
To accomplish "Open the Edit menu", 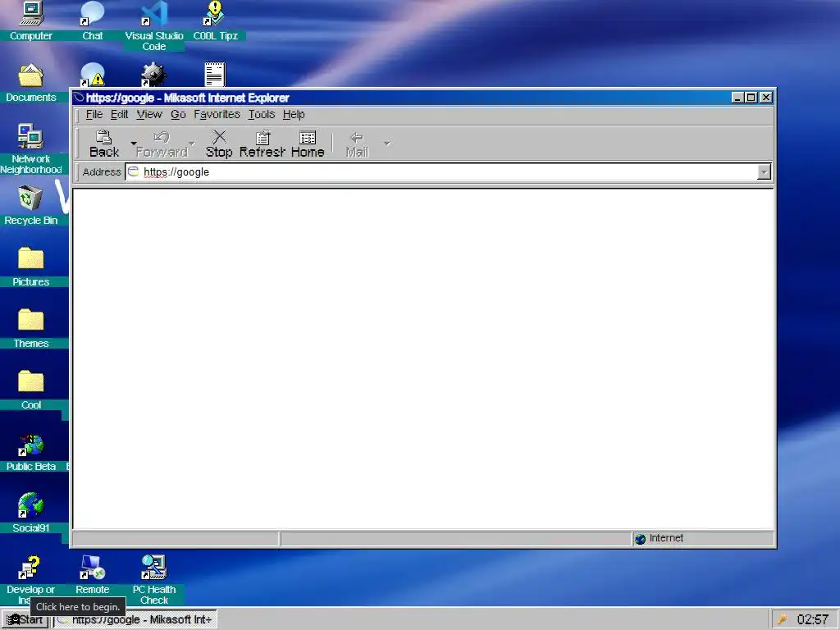I will point(119,114).
